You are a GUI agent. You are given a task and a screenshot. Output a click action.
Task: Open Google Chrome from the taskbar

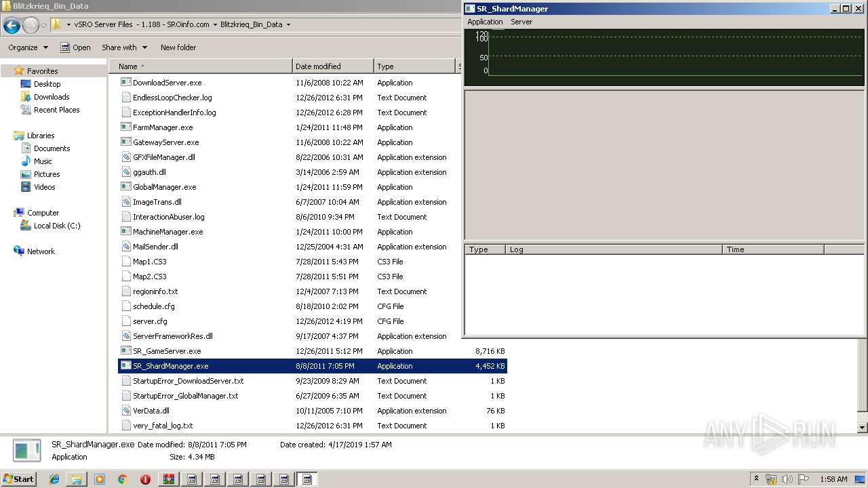point(123,479)
